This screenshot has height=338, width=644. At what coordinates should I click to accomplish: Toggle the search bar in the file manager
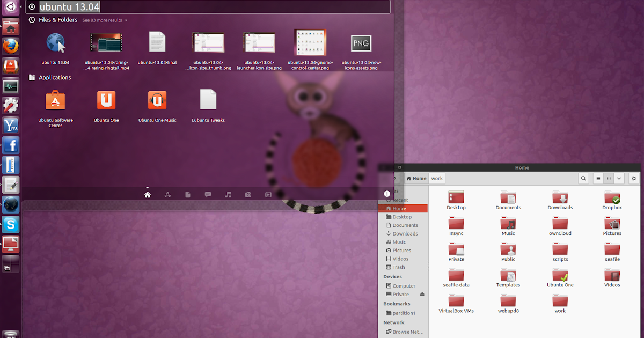(583, 178)
